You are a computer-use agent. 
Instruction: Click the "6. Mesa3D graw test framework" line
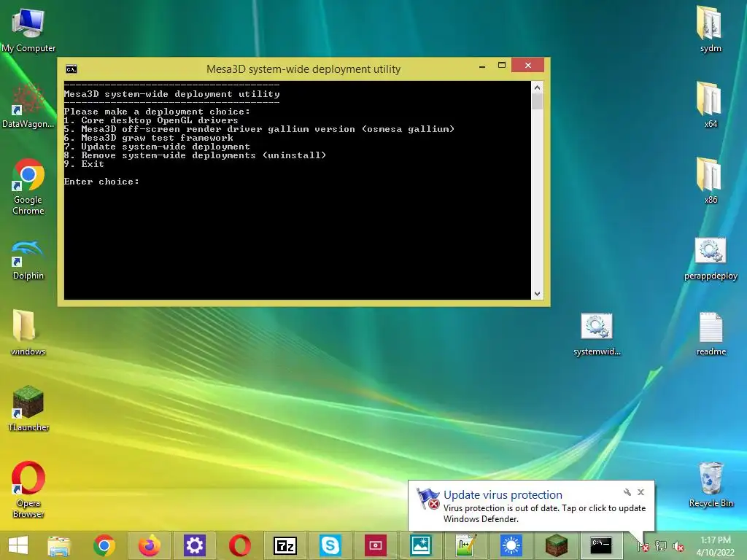tap(149, 138)
